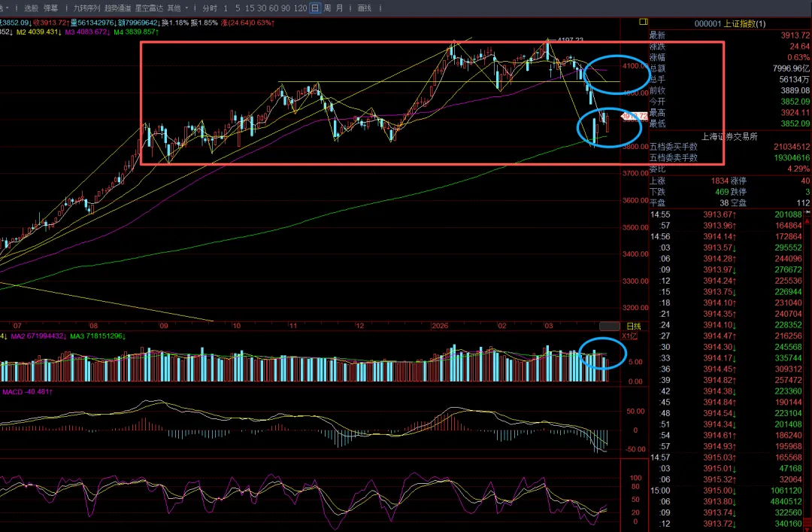Select the 15-minute period
This screenshot has height=532, width=812.
(x=250, y=8)
